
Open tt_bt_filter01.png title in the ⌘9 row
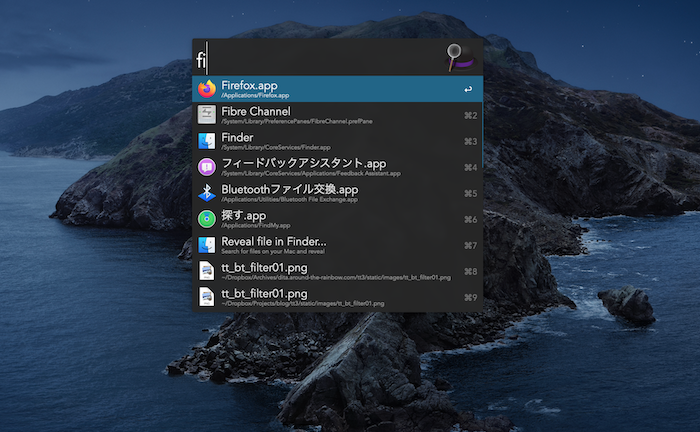(264, 294)
